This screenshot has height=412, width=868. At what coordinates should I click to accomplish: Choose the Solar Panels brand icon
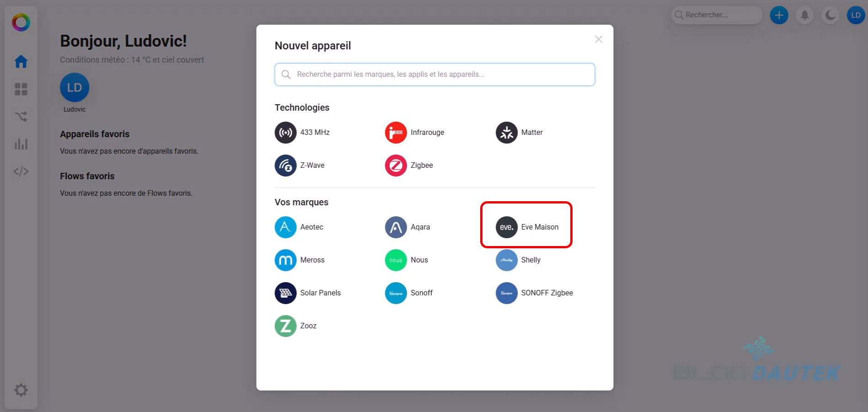285,293
